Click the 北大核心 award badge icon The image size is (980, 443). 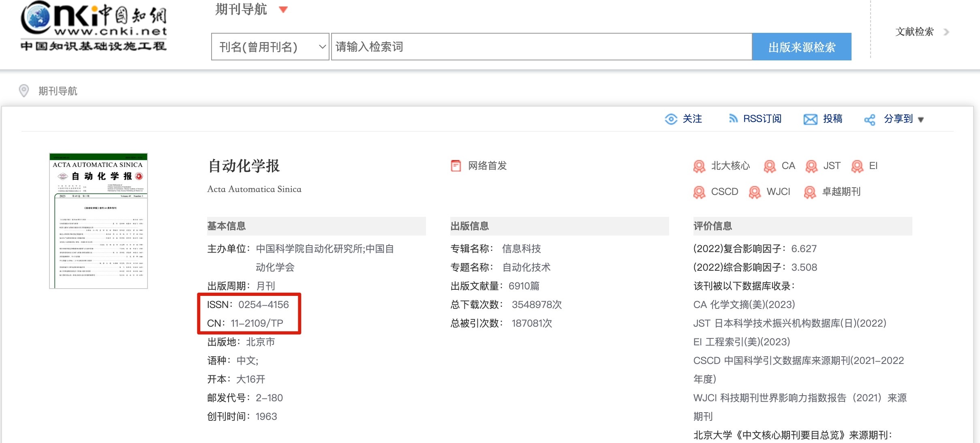[x=699, y=166]
